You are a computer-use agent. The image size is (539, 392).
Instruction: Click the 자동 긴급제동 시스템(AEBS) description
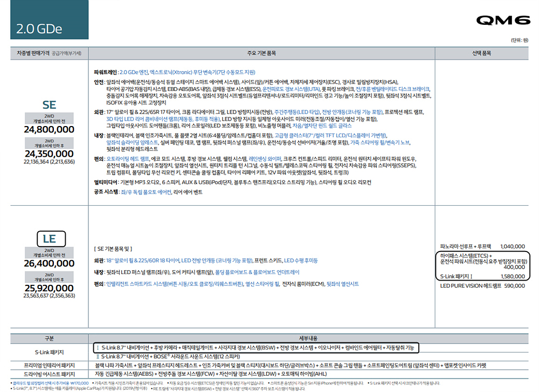211,374
